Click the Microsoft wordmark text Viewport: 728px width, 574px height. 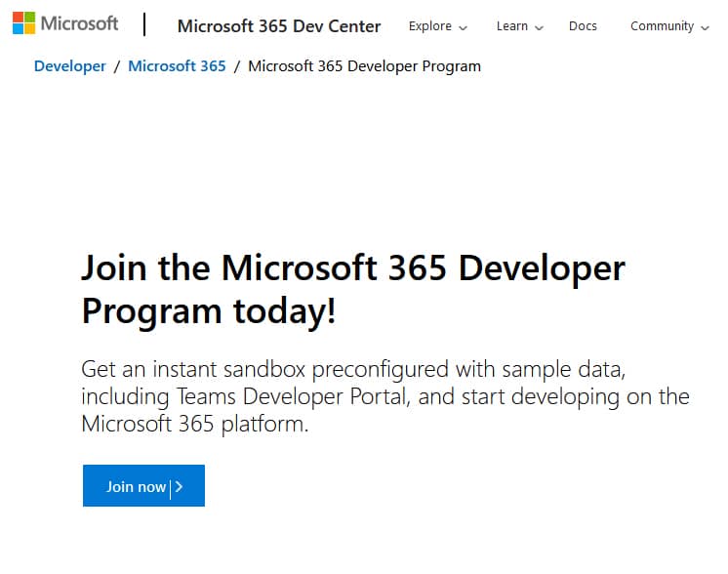point(80,23)
